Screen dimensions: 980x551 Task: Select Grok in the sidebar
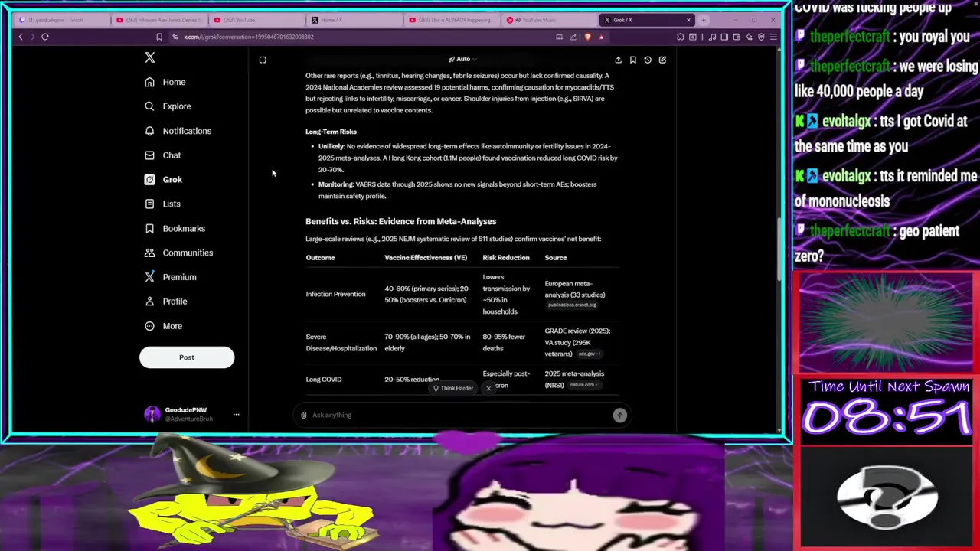click(164, 180)
